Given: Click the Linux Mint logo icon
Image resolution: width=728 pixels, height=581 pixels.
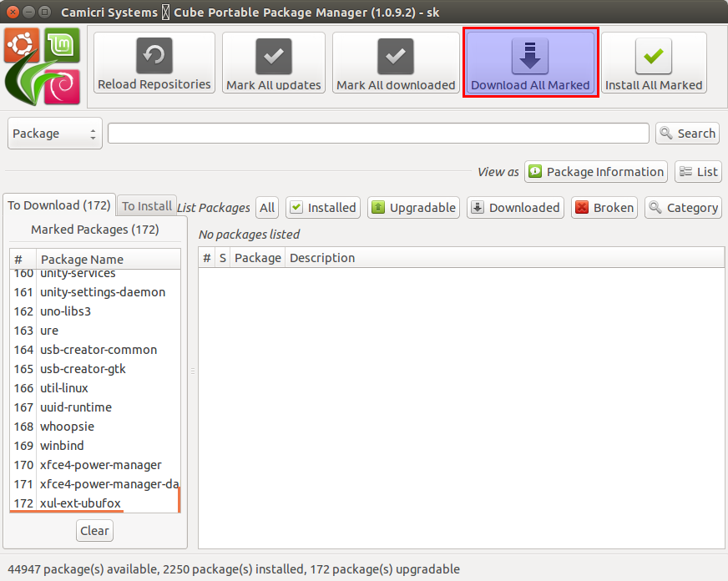Looking at the screenshot, I should coord(63,45).
